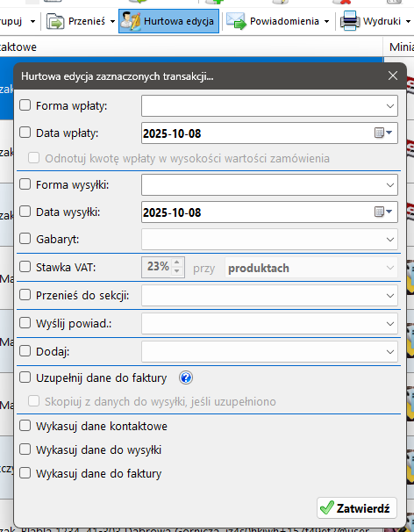Click the Zatwierdź button

click(357, 508)
